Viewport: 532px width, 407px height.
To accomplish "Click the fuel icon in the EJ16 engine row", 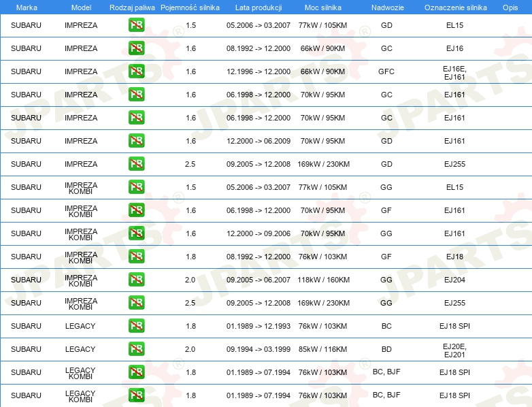I will [136, 48].
